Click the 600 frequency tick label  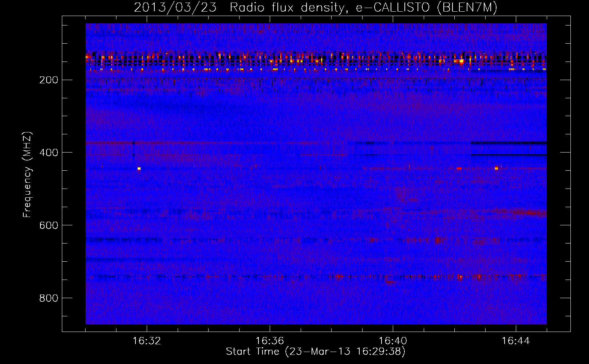(49, 225)
